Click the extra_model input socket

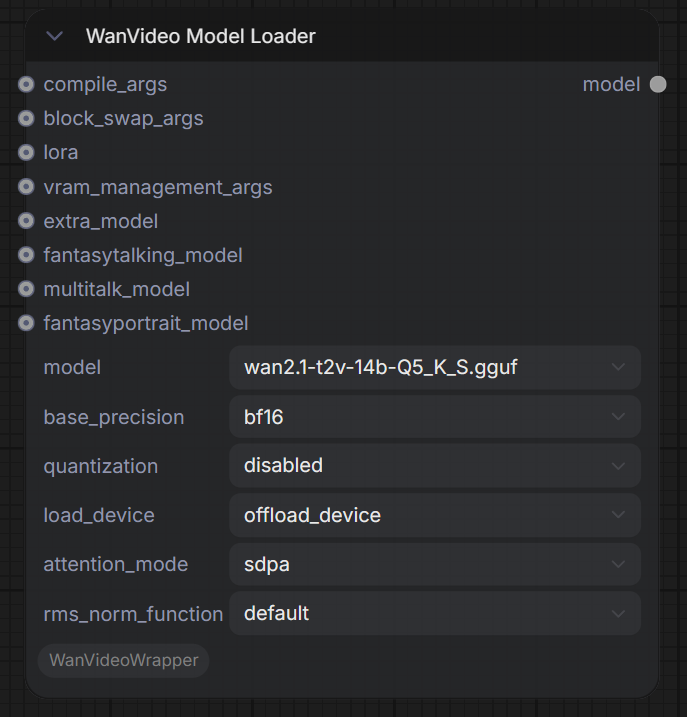coord(26,221)
